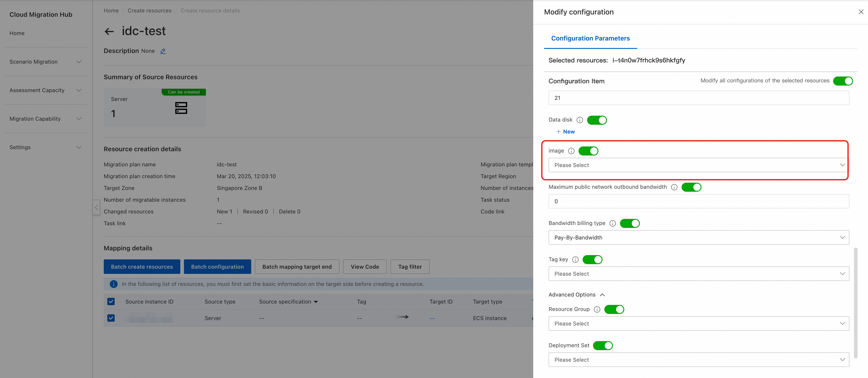Click the Batch create resources button
This screenshot has width=868, height=378.
tap(142, 267)
